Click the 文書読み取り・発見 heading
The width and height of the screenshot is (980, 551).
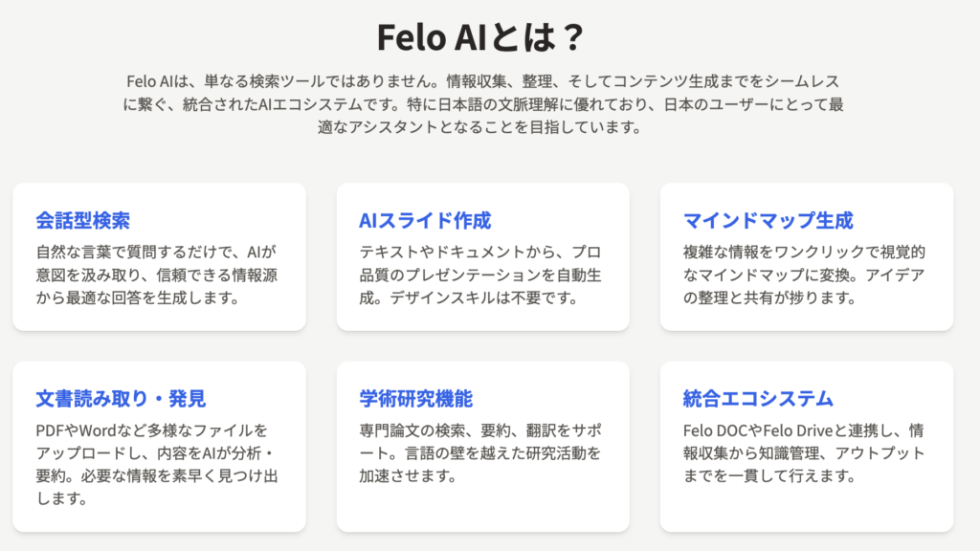[121, 399]
